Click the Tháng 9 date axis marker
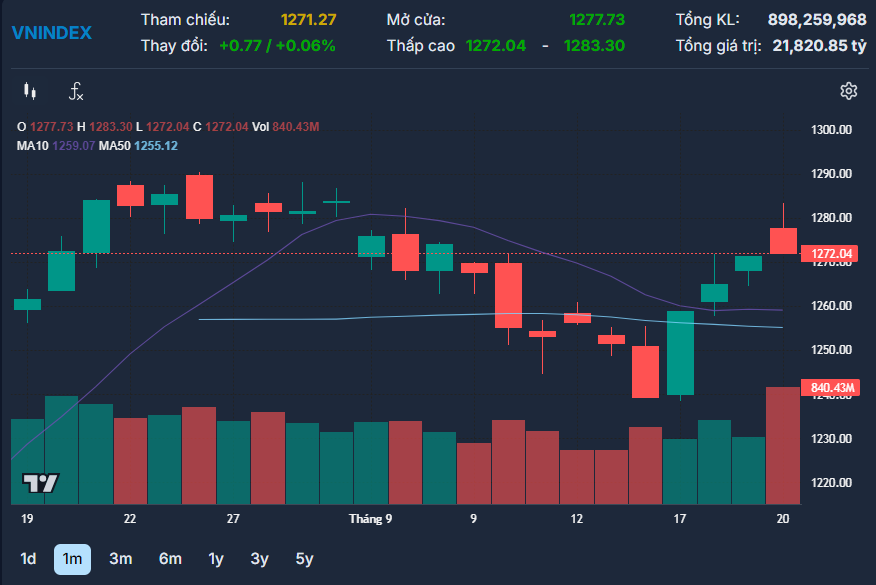Viewport: 876px width, 585px height. (370, 519)
